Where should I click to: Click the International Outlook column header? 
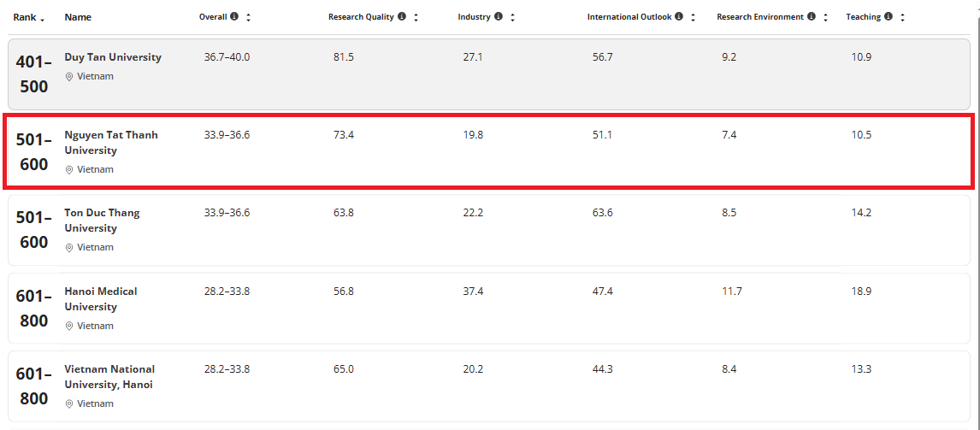(629, 17)
